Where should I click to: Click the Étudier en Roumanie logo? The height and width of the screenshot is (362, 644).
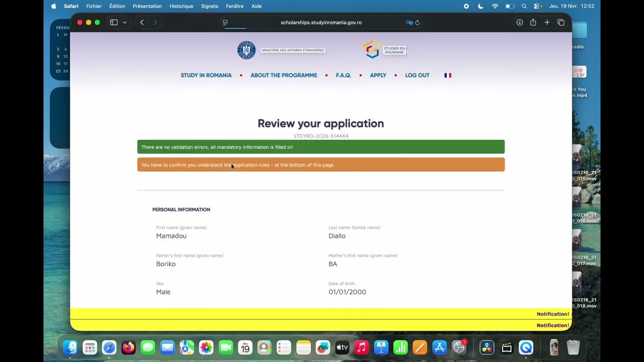pos(384,50)
